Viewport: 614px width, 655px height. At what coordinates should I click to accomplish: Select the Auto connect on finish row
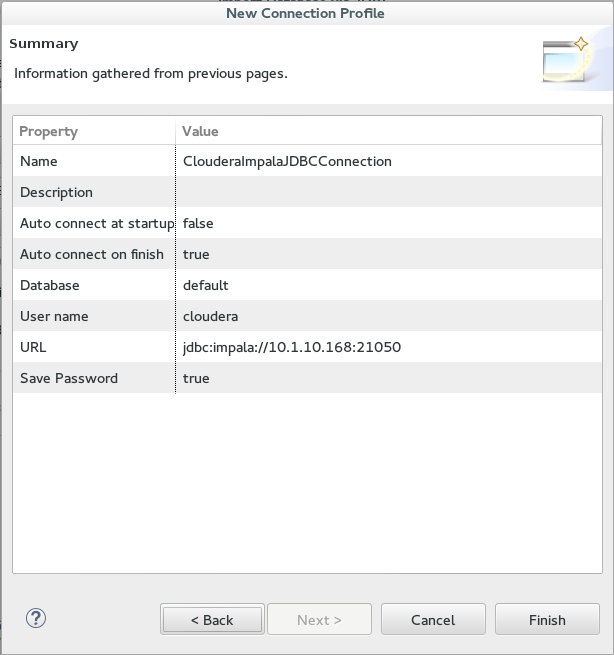[x=307, y=254]
